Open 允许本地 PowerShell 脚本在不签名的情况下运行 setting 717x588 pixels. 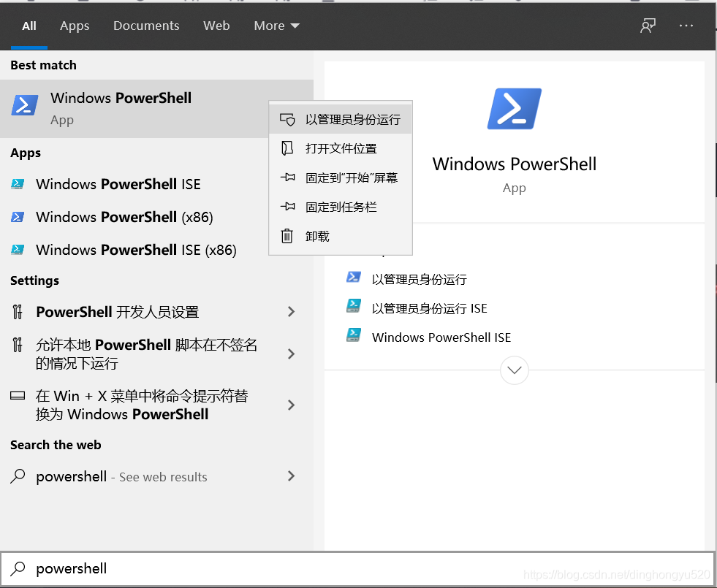point(157,354)
